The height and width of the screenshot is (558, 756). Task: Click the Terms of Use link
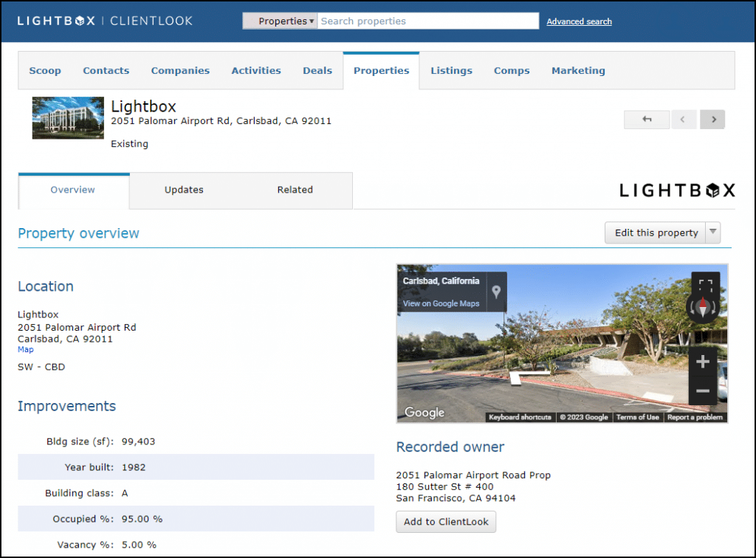point(637,417)
